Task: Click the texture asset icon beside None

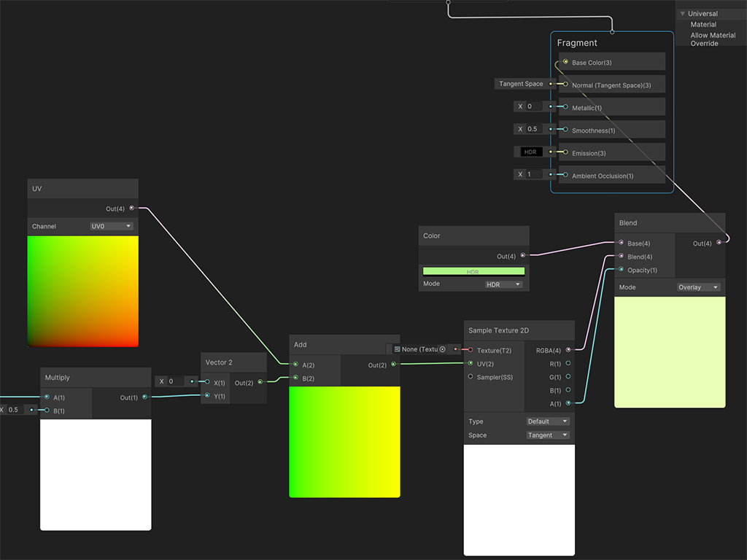Action: (x=397, y=349)
